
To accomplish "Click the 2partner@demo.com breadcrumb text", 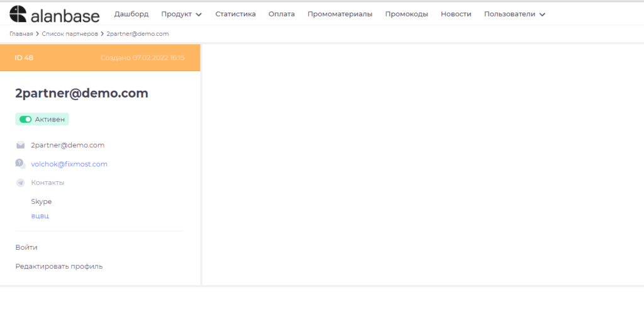I will [138, 34].
